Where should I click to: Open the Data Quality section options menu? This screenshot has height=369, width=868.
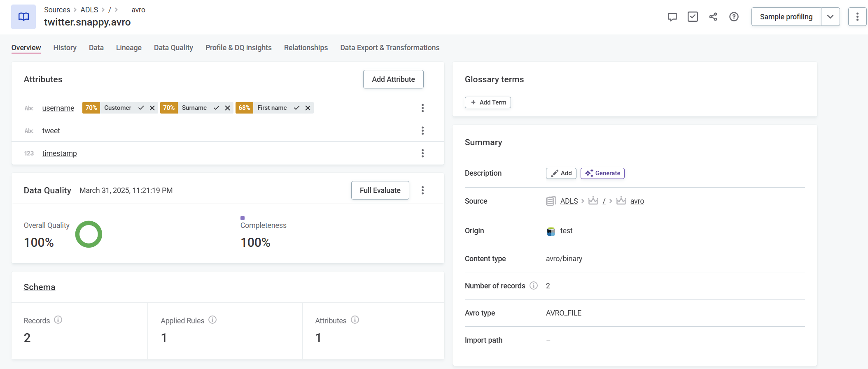(422, 190)
